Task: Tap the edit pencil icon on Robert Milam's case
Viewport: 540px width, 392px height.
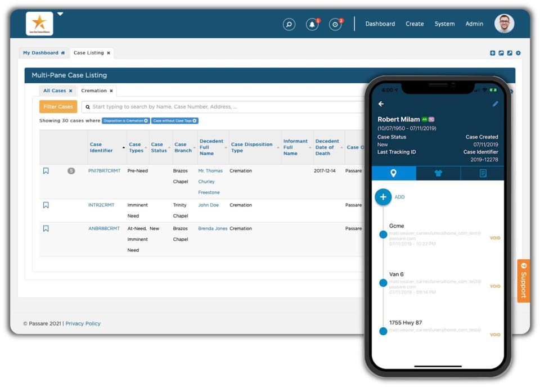Action: coord(496,103)
